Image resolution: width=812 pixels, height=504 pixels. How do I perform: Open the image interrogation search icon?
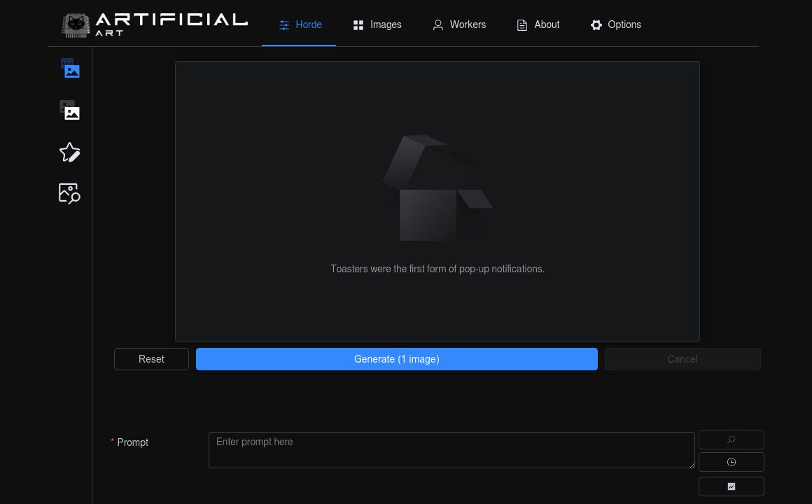70,193
